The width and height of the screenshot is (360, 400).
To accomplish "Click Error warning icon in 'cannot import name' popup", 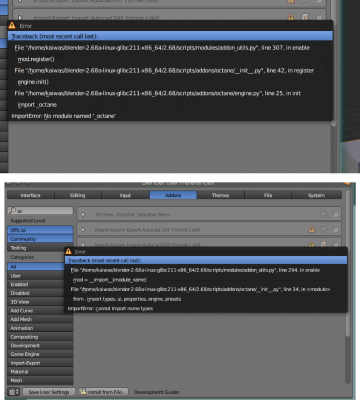I will (69, 251).
